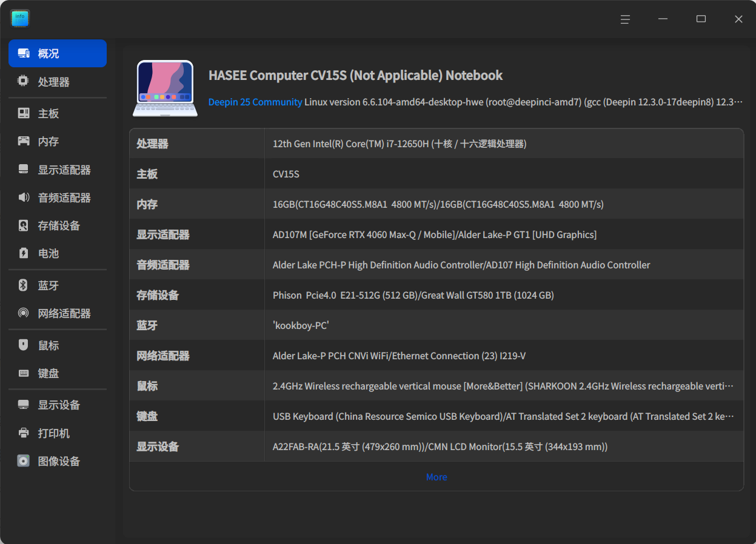
Task: Click the printer icon in sidebar
Action: (24, 433)
